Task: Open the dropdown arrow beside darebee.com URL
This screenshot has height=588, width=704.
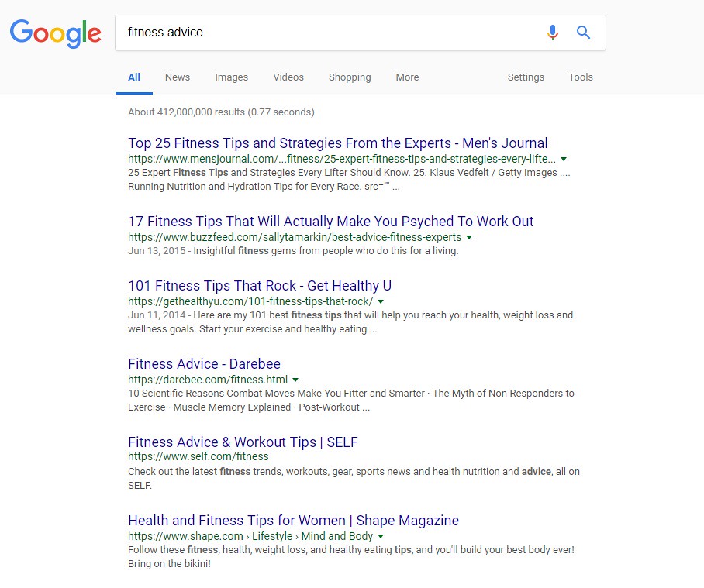Action: (x=295, y=380)
